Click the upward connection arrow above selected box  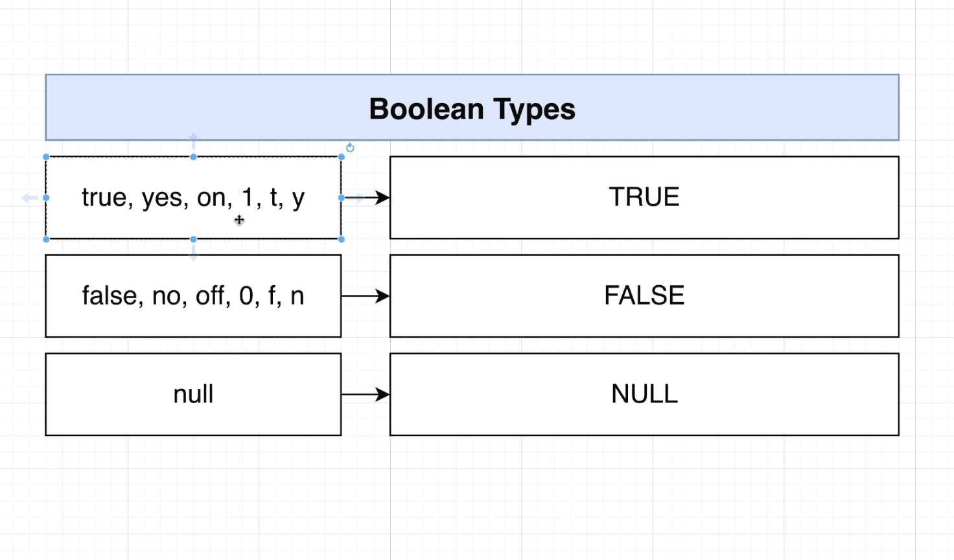click(x=193, y=140)
